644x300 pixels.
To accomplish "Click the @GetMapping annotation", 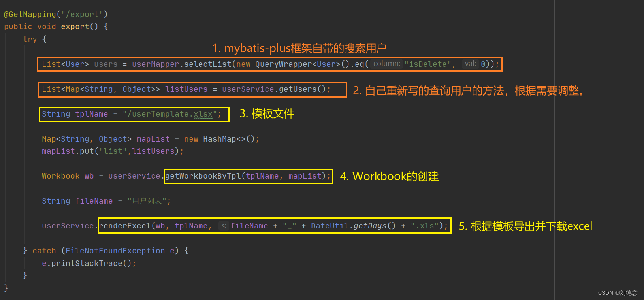I will pos(30,15).
